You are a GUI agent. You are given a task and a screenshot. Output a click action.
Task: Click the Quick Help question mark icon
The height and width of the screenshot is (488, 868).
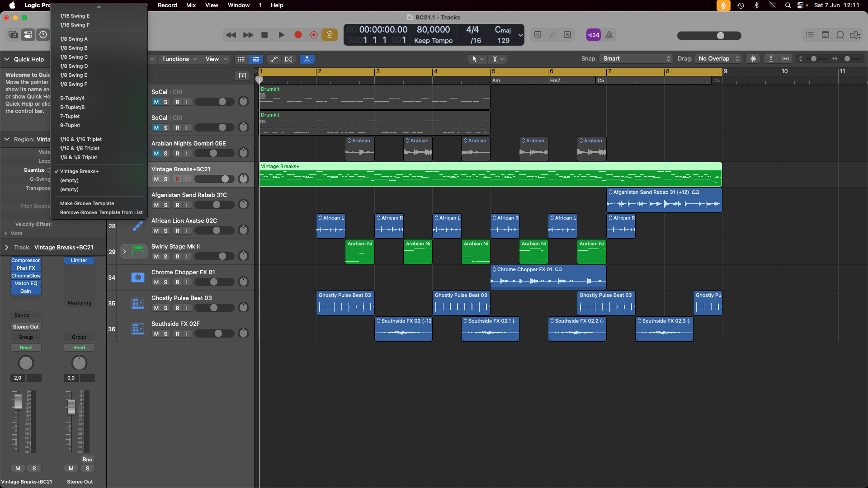coord(43,35)
